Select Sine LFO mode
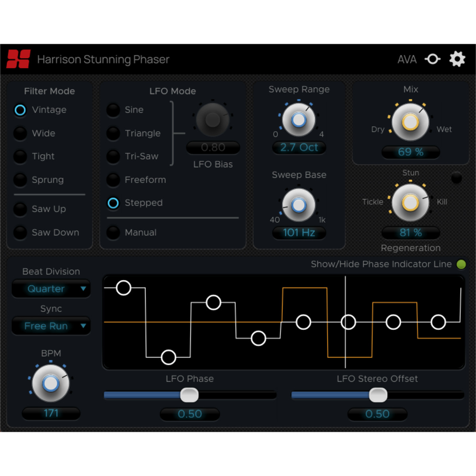Screen dimensions: 476x476 [x=113, y=110]
